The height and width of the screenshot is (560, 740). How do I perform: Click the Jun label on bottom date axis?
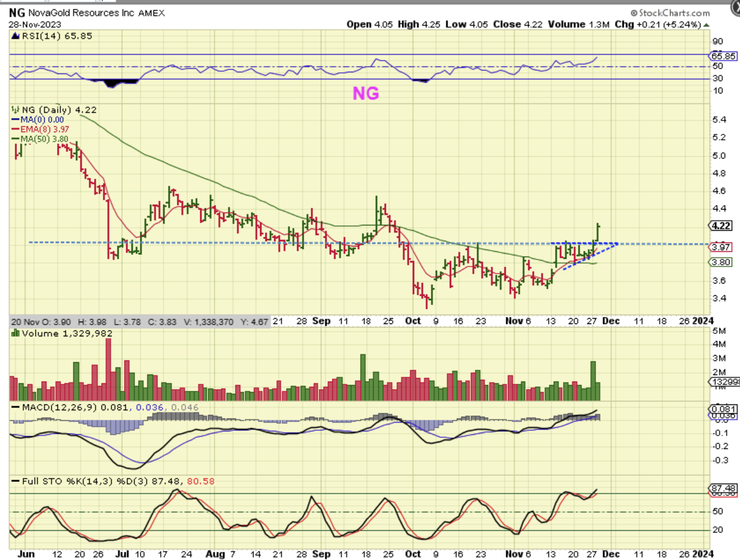26,554
